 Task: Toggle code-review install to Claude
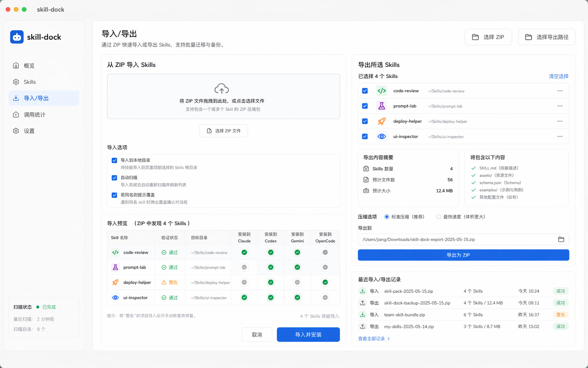click(x=244, y=252)
